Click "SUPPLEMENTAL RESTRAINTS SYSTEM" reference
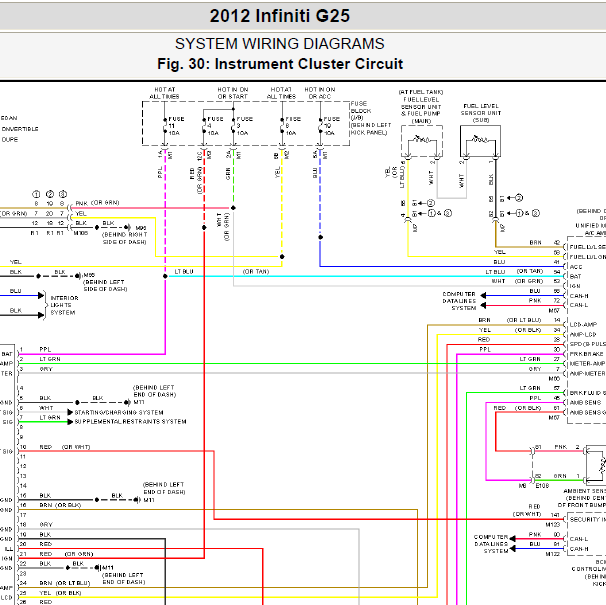Viewport: 606px width, 605px height. tap(130, 422)
